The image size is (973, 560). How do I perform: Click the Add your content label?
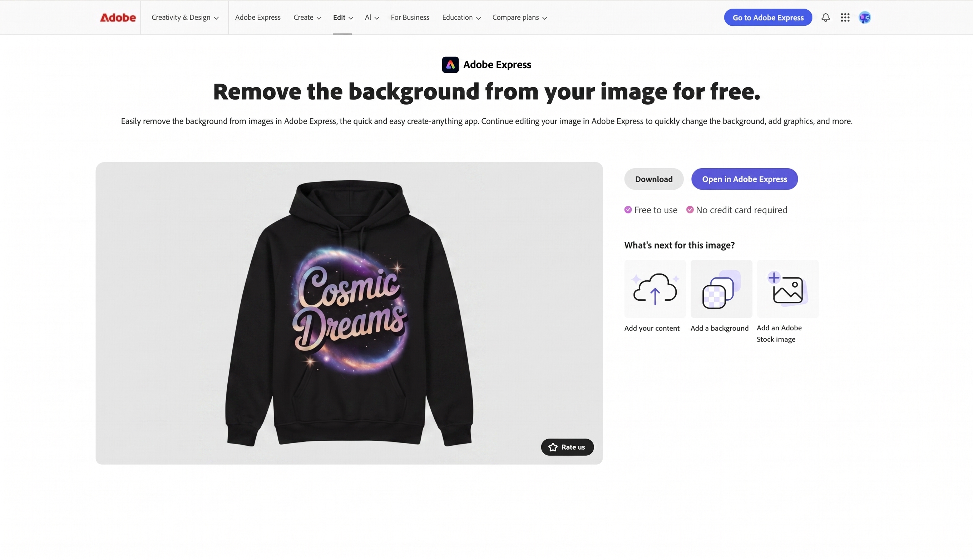coord(652,328)
